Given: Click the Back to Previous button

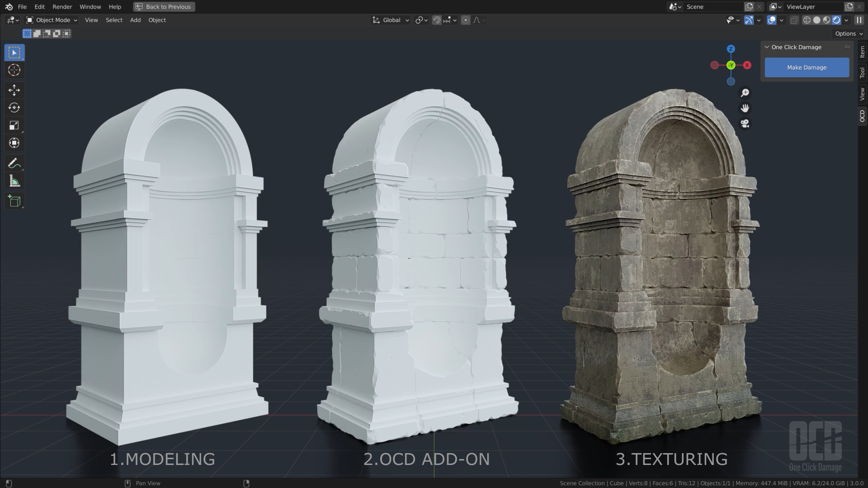Looking at the screenshot, I should 164,7.
